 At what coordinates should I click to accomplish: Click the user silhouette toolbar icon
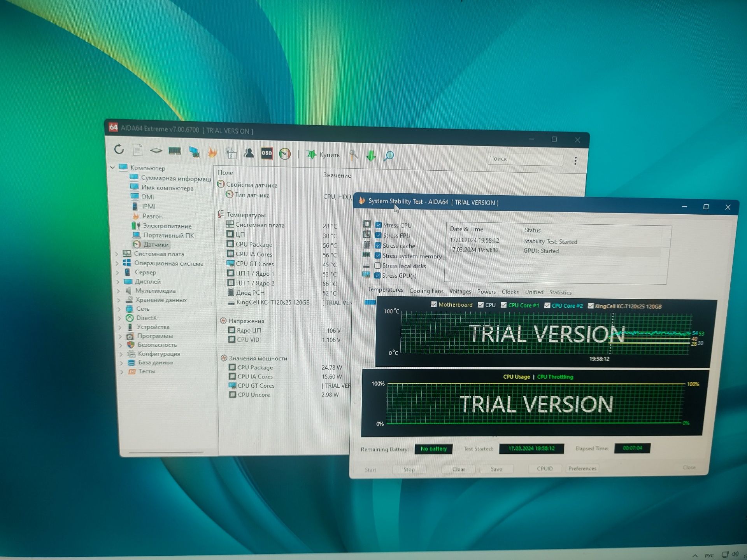pyautogui.click(x=249, y=153)
